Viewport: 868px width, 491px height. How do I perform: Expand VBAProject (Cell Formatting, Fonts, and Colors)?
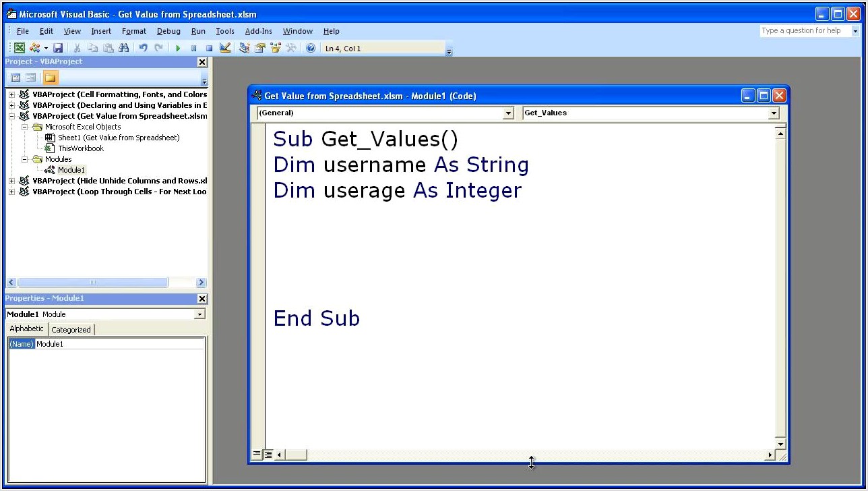[11, 94]
